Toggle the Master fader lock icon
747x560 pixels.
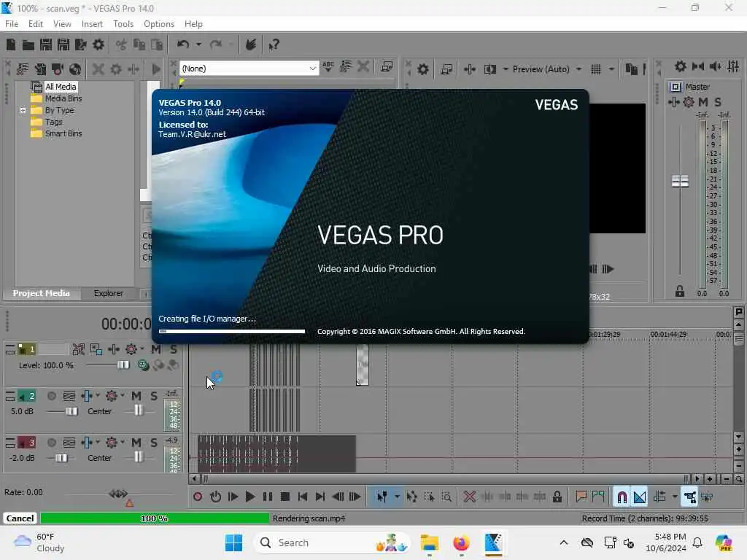[x=680, y=292]
